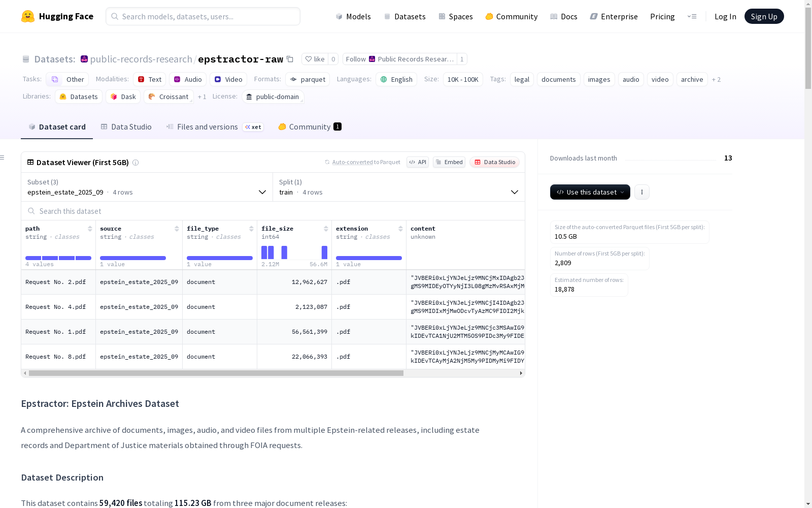
Task: Sort by path column sort icon
Action: coord(90,229)
